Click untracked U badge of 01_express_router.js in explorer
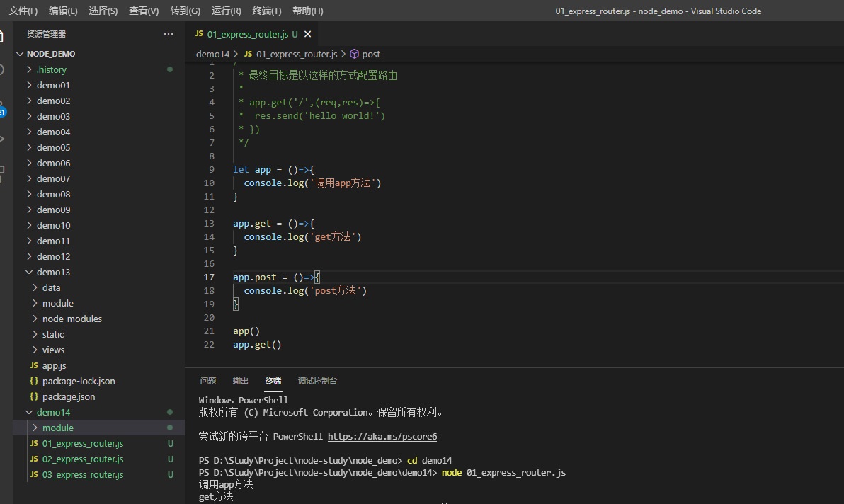Image resolution: width=844 pixels, height=504 pixels. click(171, 443)
